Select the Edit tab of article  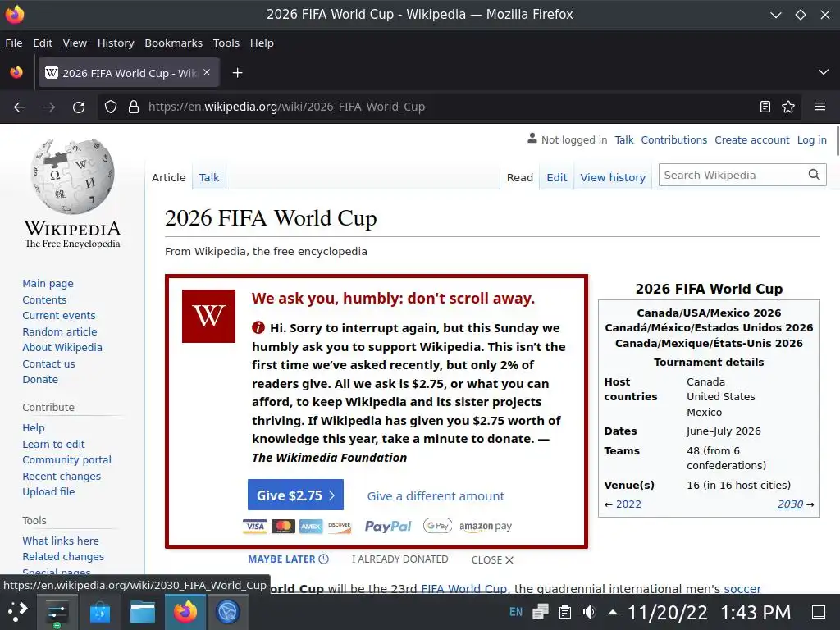coord(557,177)
